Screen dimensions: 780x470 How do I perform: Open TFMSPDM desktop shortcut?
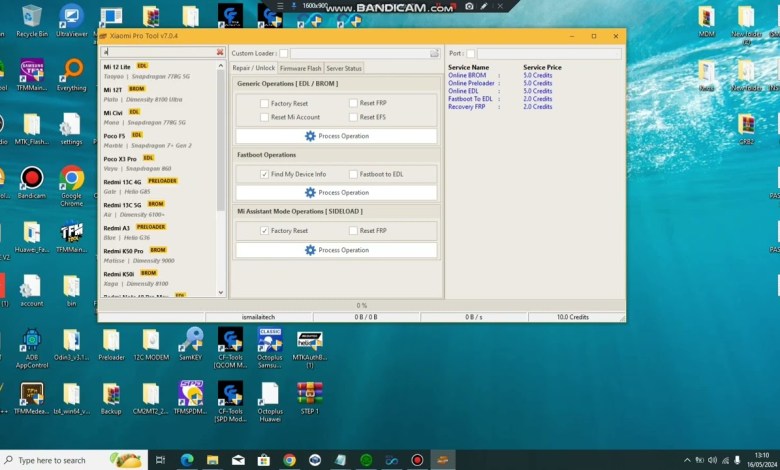191,398
